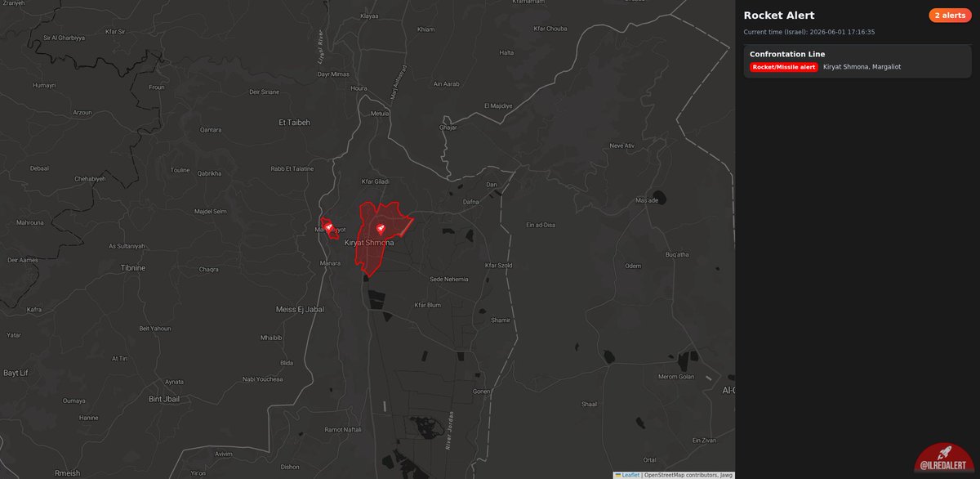Click the 'Sede Nehemia' map label
980x479 pixels.
pyautogui.click(x=449, y=279)
